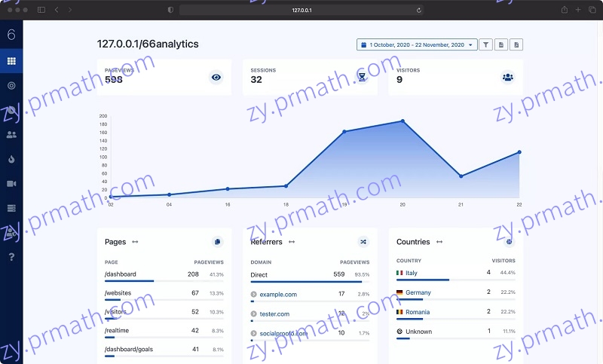
Task: Toggle the browser sidebar icon
Action: 41,10
